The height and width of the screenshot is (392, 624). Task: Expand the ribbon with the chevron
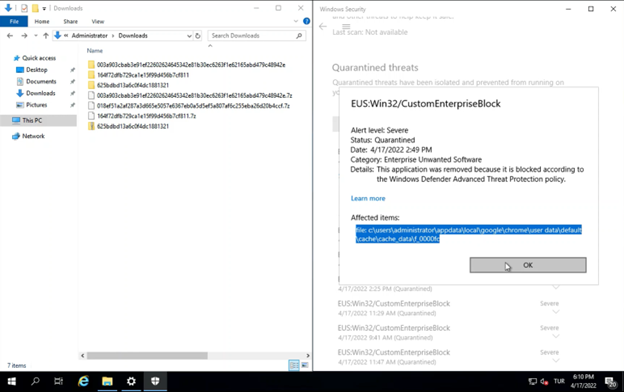point(296,21)
